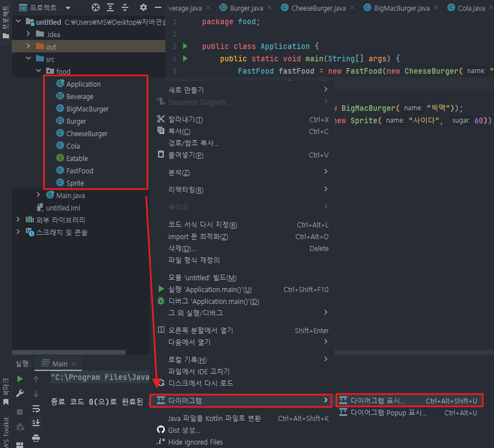This screenshot has width=494, height=448.
Task: Close the BigMacBurger.java tab
Action: pyautogui.click(x=436, y=7)
